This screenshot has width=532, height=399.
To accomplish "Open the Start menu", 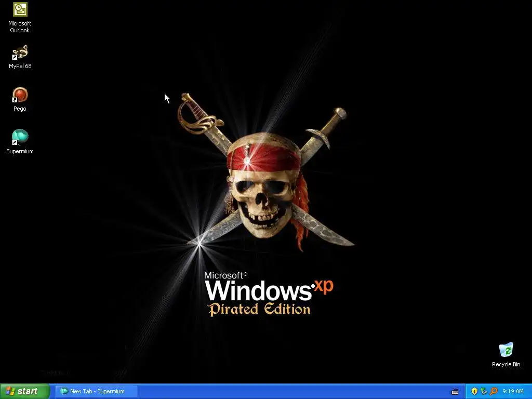I will coord(25,391).
